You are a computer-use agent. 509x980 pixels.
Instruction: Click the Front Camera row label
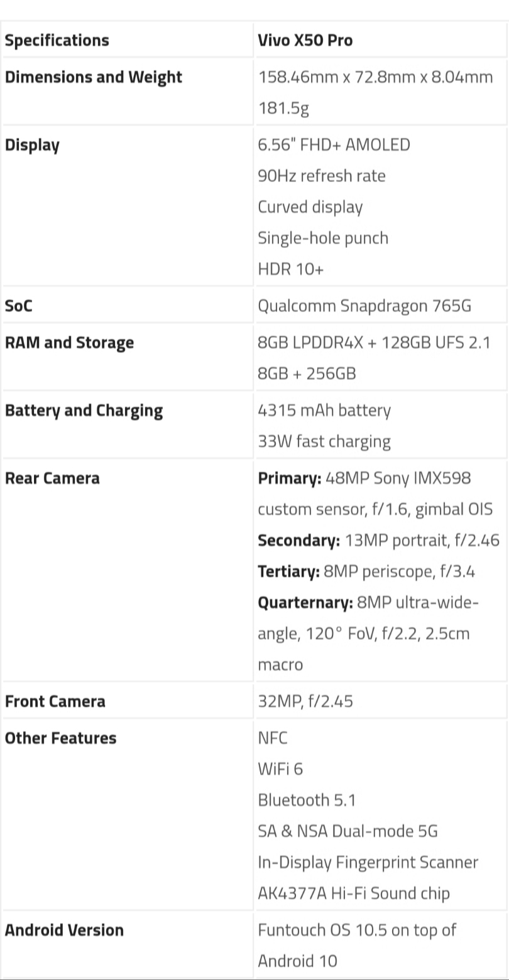(x=55, y=701)
